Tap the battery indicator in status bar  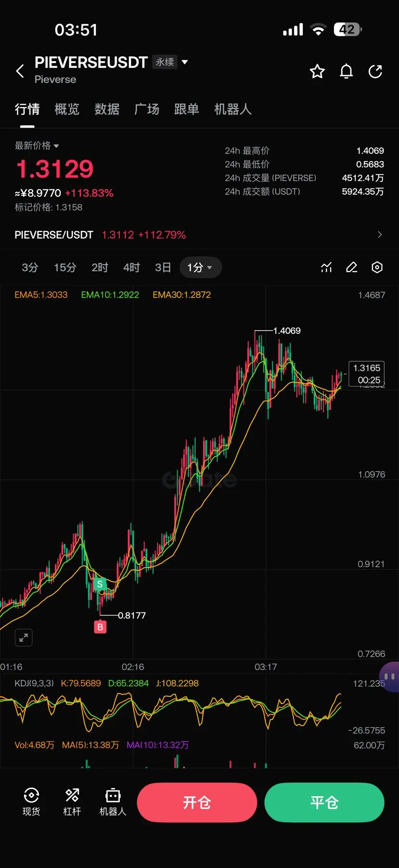coord(347,30)
